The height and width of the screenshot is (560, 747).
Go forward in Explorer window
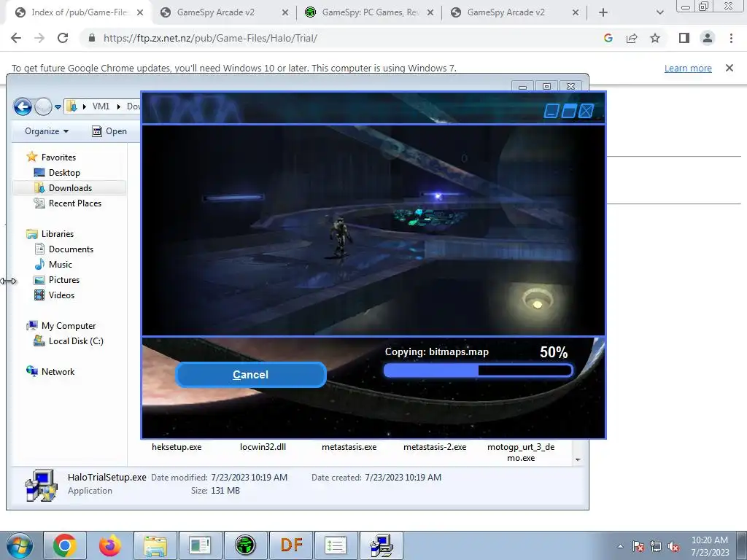coord(43,106)
